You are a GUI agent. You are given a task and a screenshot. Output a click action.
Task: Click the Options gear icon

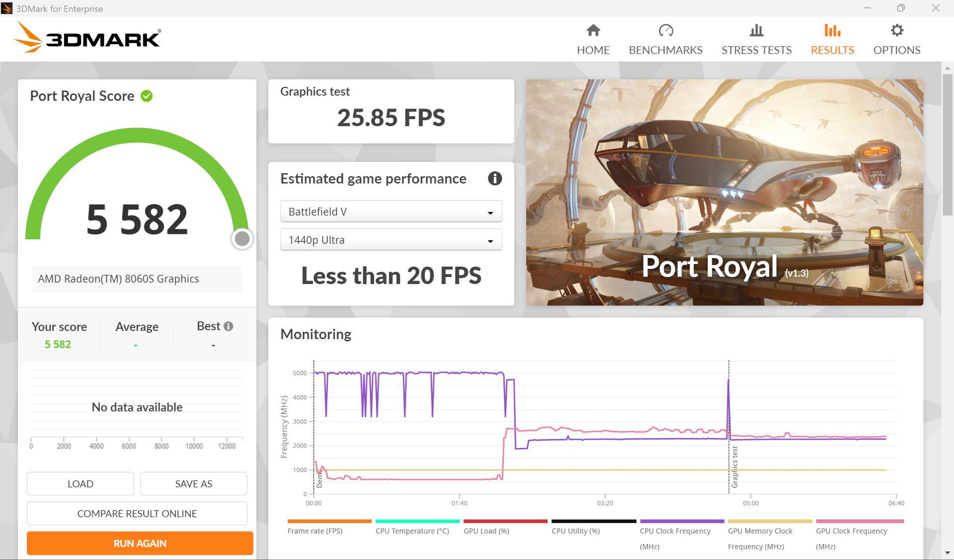[896, 30]
